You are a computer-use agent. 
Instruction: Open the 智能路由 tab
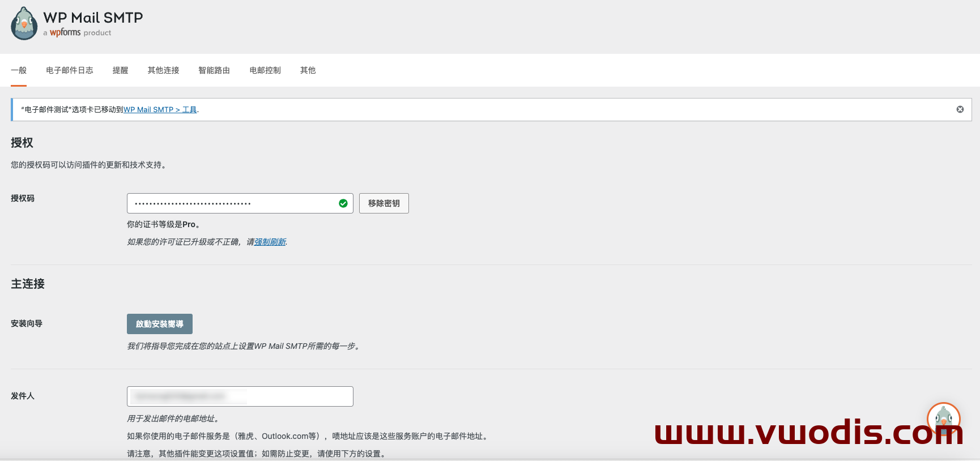point(214,70)
